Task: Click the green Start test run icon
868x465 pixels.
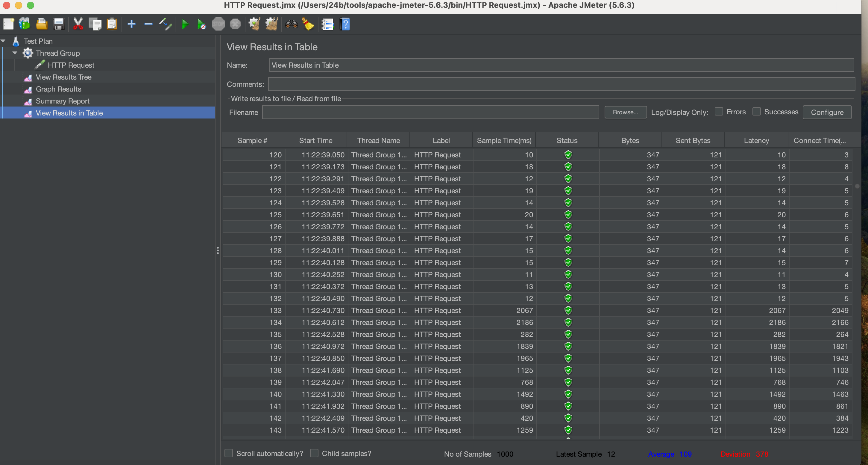Action: pyautogui.click(x=184, y=24)
